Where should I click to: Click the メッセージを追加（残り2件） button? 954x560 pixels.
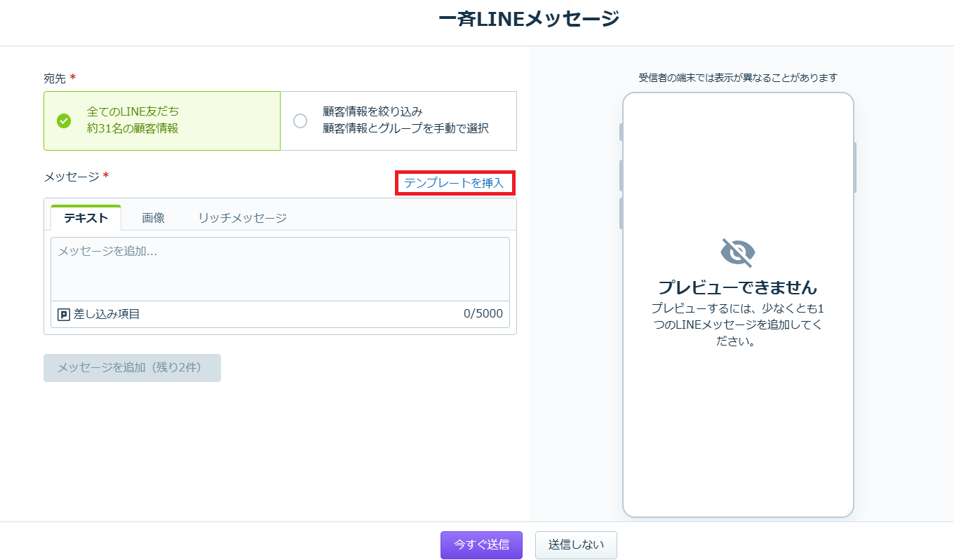pyautogui.click(x=132, y=368)
